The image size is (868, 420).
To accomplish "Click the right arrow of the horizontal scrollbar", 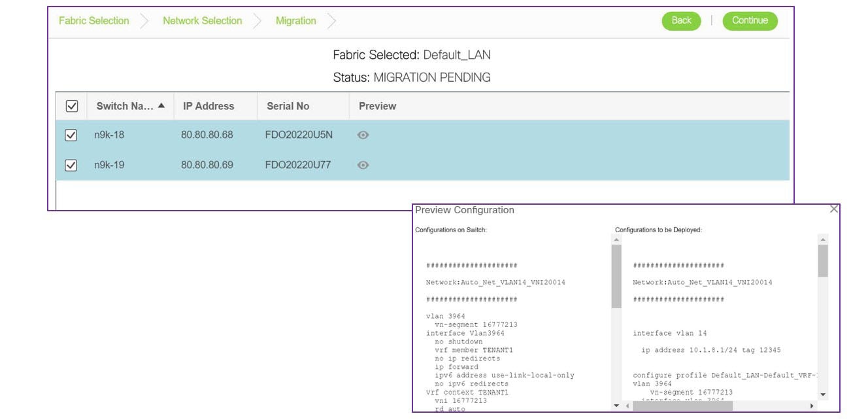I will coord(812,404).
